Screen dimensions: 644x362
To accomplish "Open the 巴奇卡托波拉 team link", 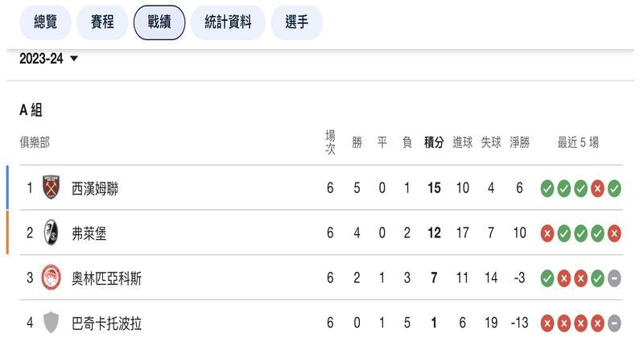I will pos(106,323).
